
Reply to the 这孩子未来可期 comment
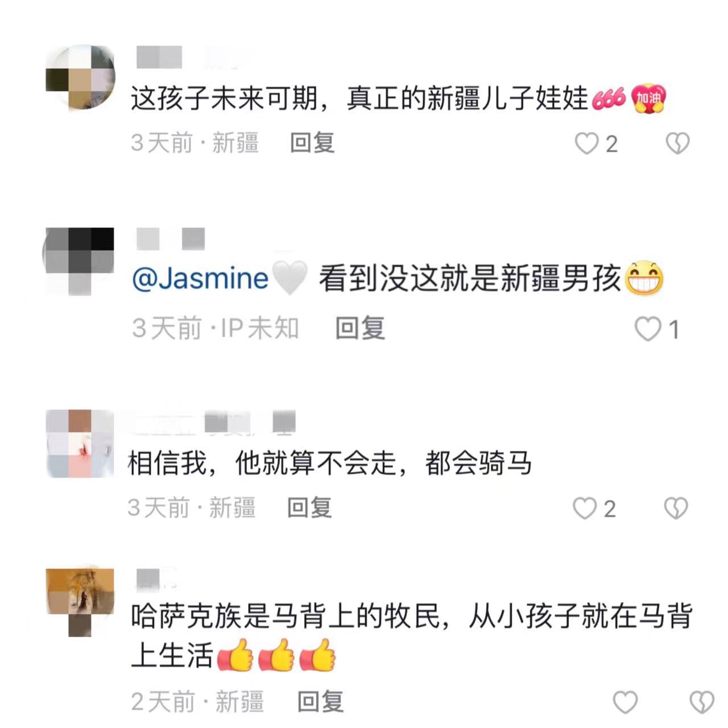[312, 143]
